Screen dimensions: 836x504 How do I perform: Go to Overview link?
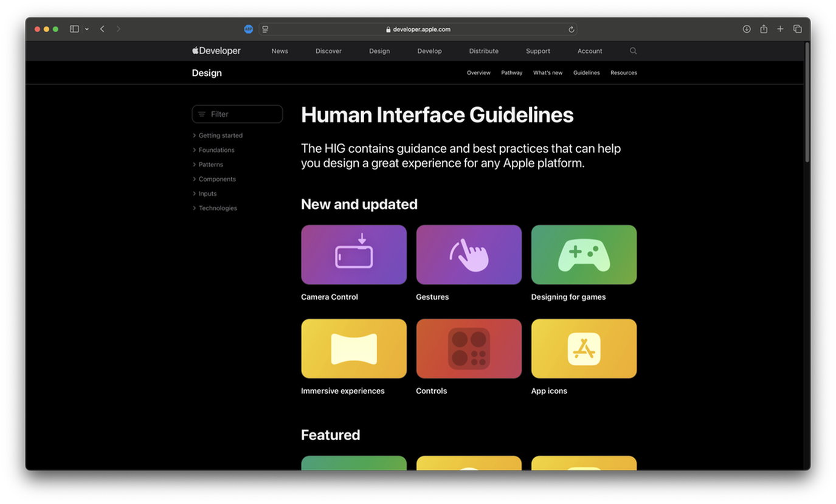coord(478,73)
